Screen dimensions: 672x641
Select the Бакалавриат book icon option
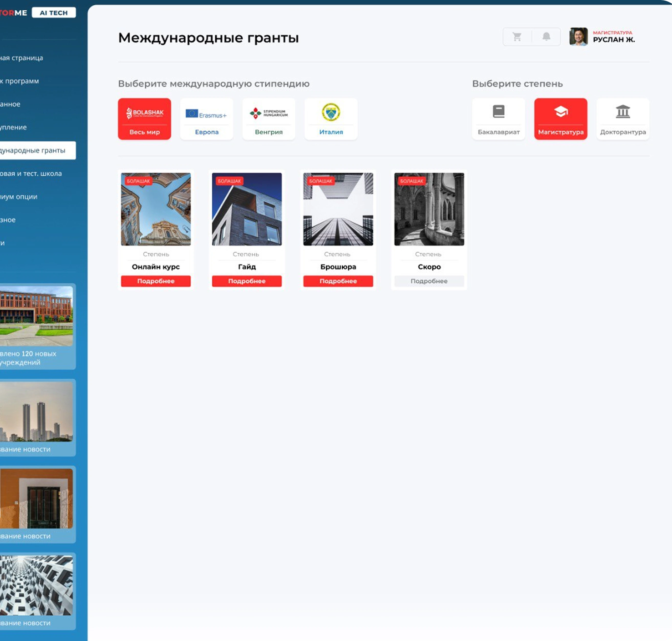click(498, 119)
